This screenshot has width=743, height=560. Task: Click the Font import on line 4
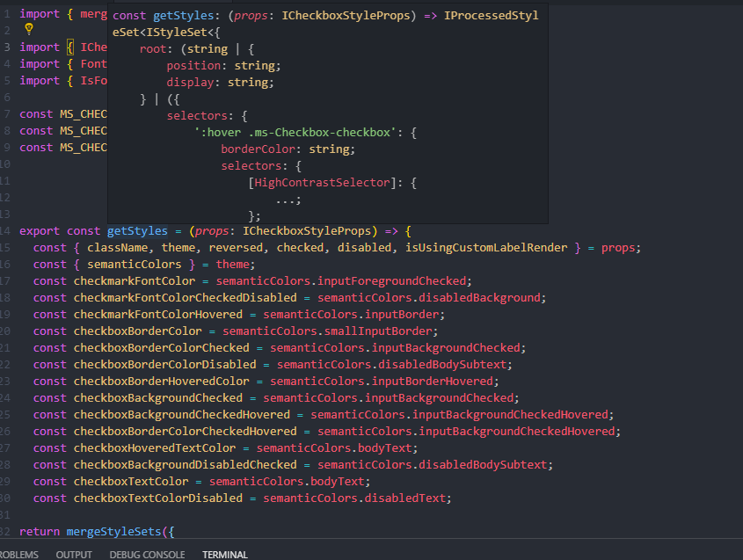coord(93,64)
